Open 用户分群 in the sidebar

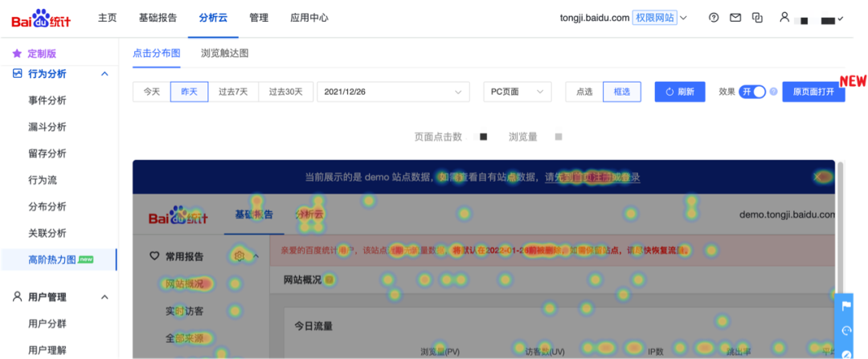tap(47, 324)
